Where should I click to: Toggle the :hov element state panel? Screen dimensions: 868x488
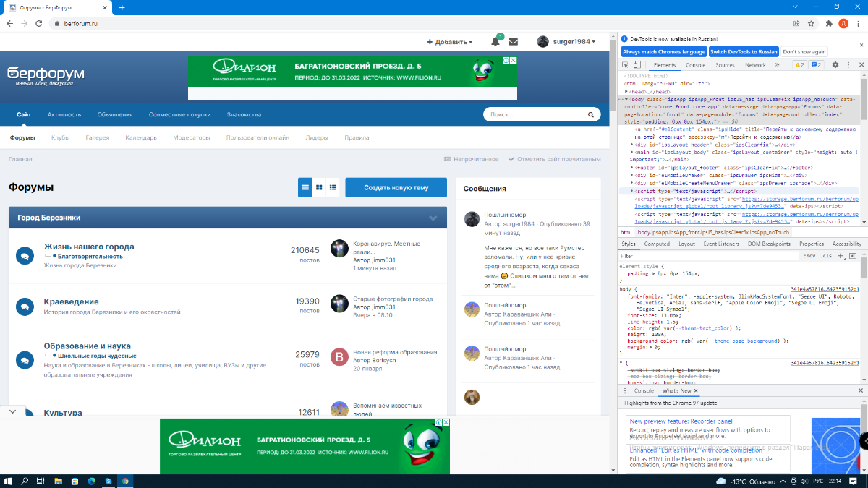(810, 256)
